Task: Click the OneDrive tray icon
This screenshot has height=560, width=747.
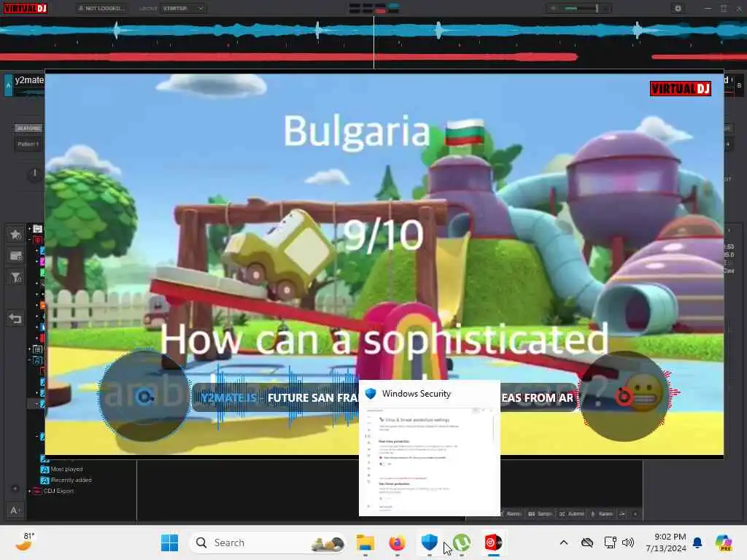Action: coord(587,542)
